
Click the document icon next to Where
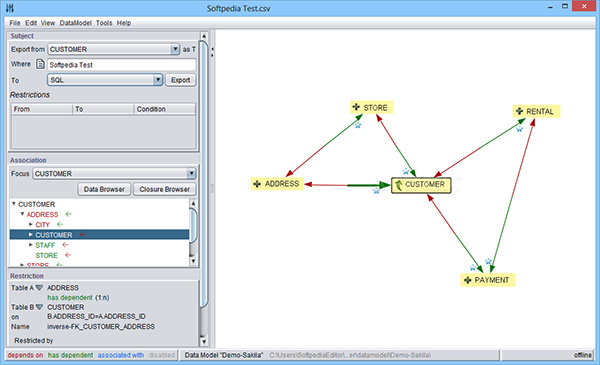click(40, 64)
